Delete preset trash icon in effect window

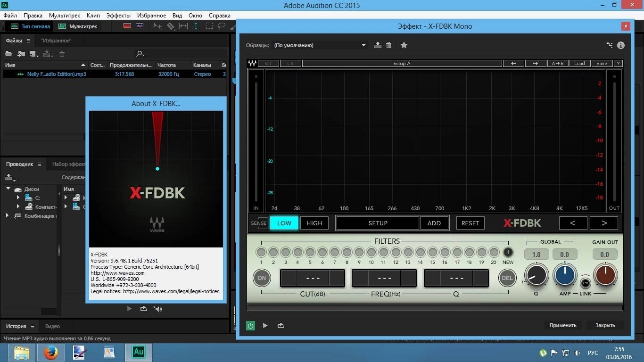pos(389,45)
